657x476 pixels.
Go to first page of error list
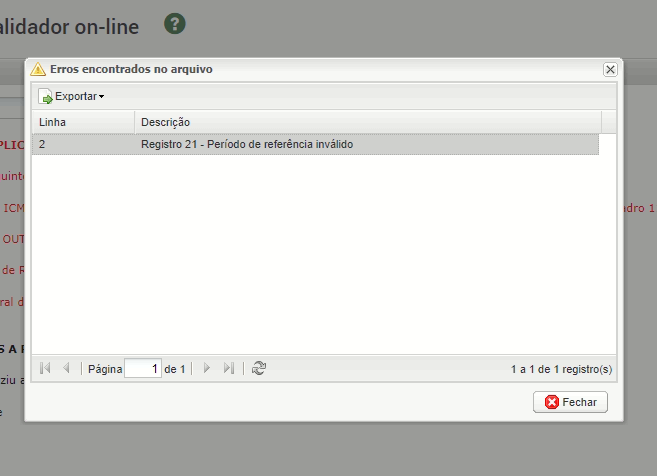(45, 368)
